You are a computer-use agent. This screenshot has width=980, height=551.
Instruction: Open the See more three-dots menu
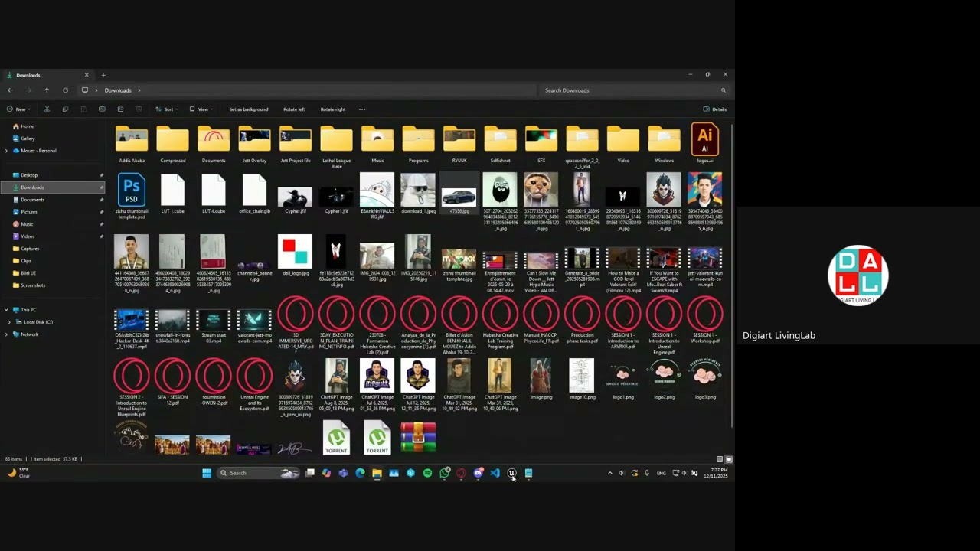pyautogui.click(x=362, y=109)
